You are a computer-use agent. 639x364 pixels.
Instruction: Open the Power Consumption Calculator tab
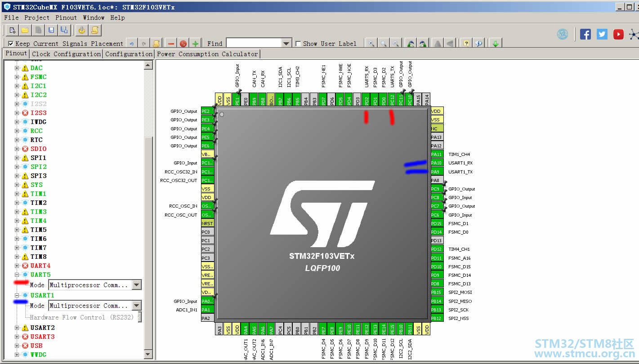207,54
